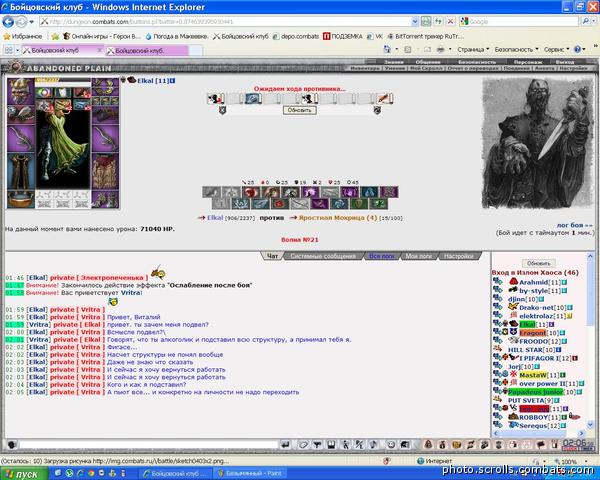The image size is (600, 480).
Task: Click the clock icon in chat toolbar
Action: click(x=391, y=444)
